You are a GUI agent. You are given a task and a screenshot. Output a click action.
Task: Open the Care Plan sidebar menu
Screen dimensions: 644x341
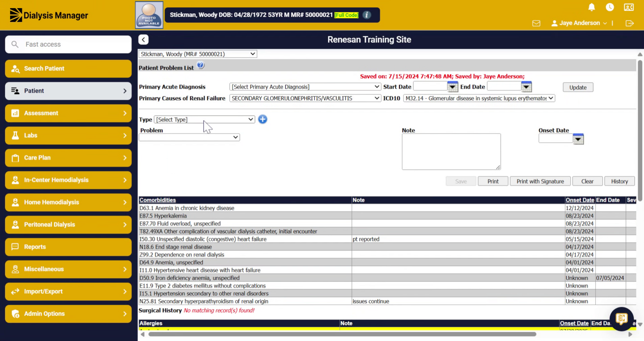tap(68, 157)
